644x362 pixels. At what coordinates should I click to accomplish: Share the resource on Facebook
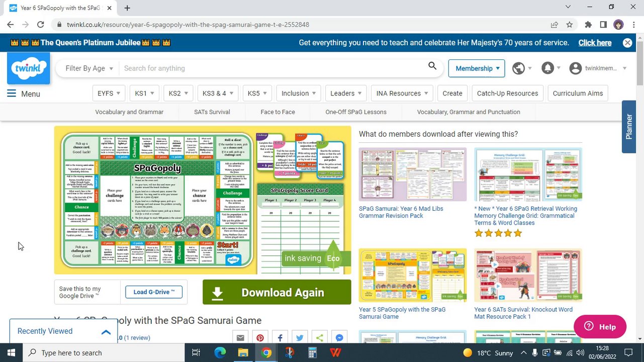tap(280, 338)
